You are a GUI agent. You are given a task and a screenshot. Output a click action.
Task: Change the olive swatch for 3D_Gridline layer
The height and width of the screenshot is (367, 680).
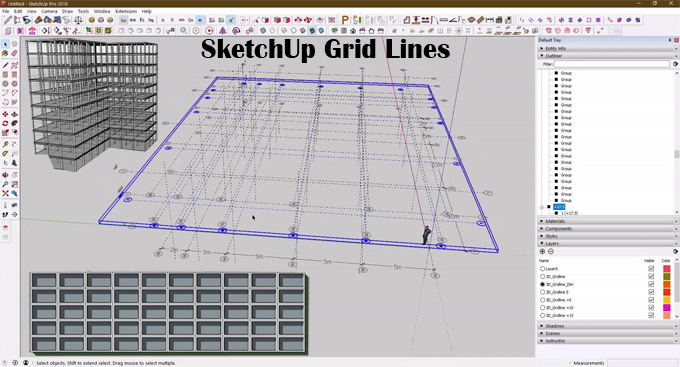(x=667, y=277)
